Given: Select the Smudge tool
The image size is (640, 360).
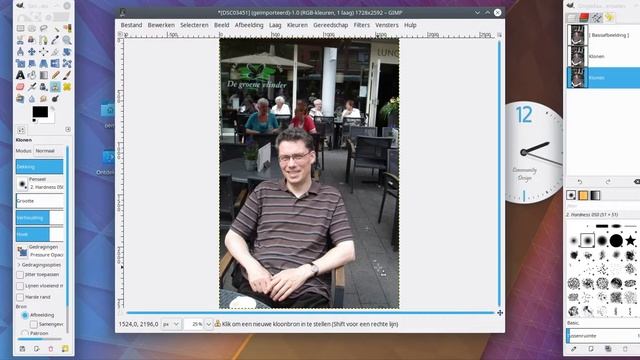Looking at the screenshot, I should [44, 99].
